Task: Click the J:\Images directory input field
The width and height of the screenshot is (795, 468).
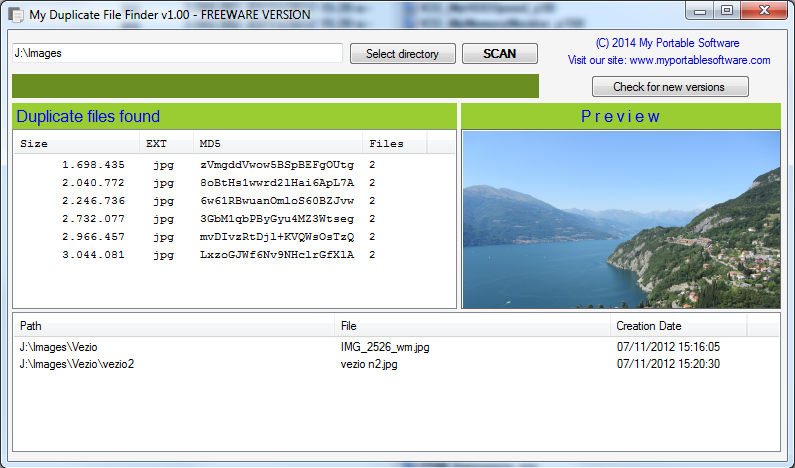Action: [177, 54]
